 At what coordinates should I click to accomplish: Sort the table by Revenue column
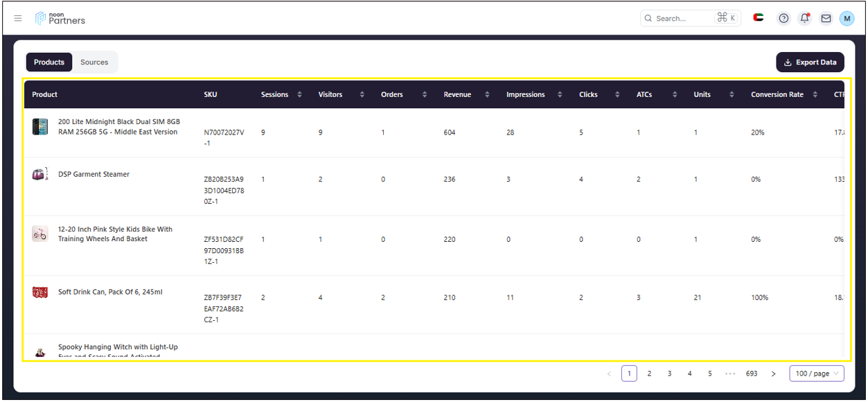487,95
